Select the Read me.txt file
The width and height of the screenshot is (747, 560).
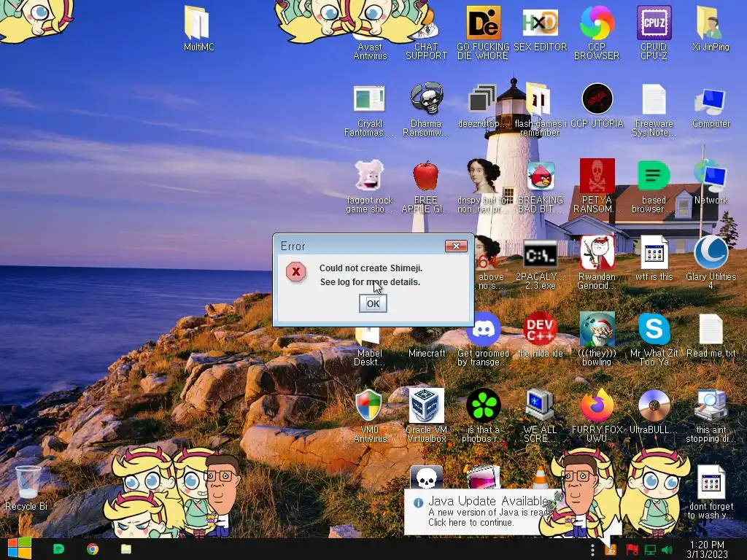(711, 329)
